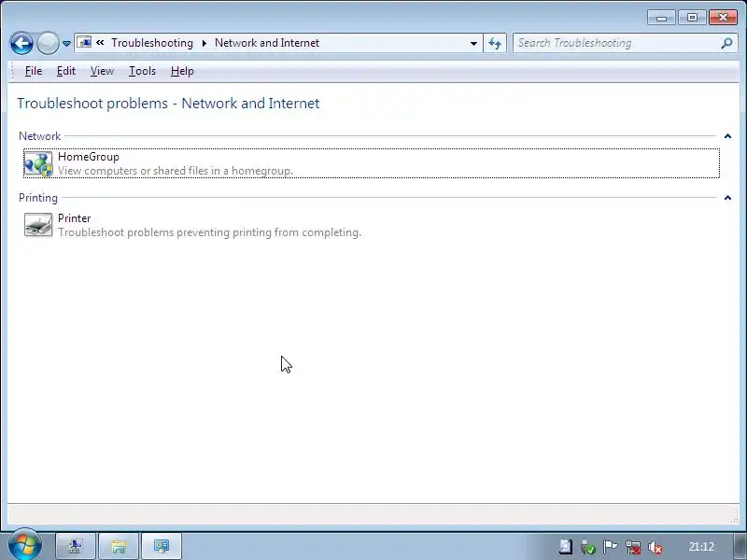Click the tray icon with green check
Image resolution: width=747 pixels, height=560 pixels.
[588, 547]
